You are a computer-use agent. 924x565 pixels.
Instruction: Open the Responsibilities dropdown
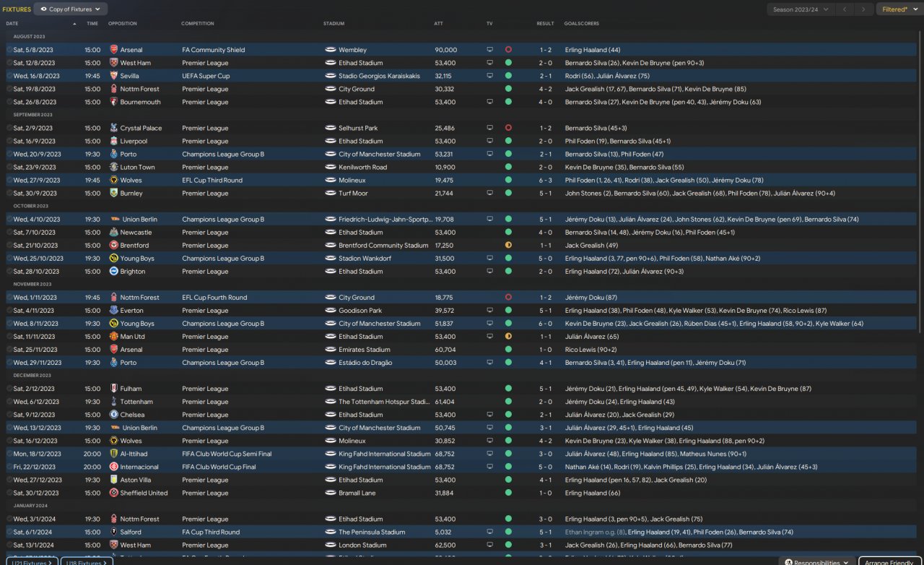816,562
